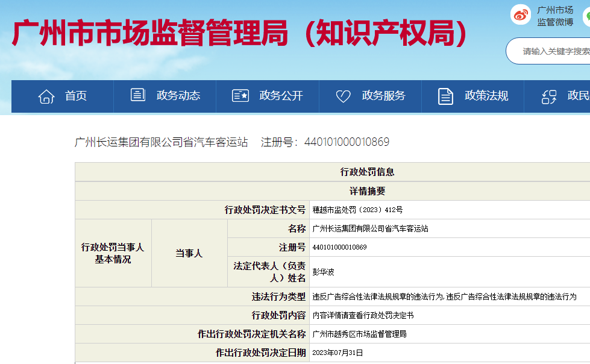The width and height of the screenshot is (590, 364).
Task: Click the 内容详情请查看行政处罚决定书 text
Action: pyautogui.click(x=363, y=315)
